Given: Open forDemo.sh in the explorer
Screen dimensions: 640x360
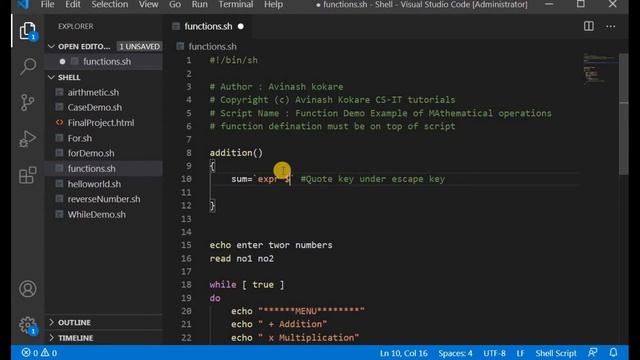Looking at the screenshot, I should point(91,153).
